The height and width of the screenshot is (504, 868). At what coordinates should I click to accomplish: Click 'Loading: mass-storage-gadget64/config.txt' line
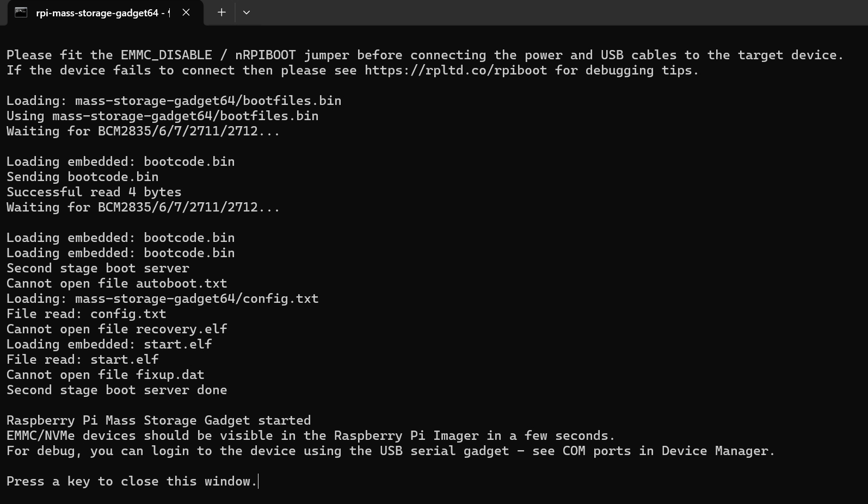click(x=162, y=299)
